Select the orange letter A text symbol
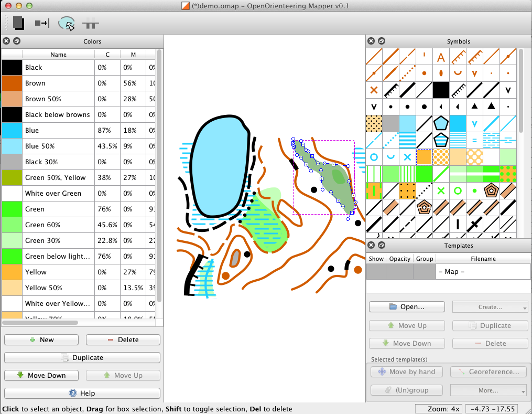This screenshot has width=532, height=414. (441, 57)
